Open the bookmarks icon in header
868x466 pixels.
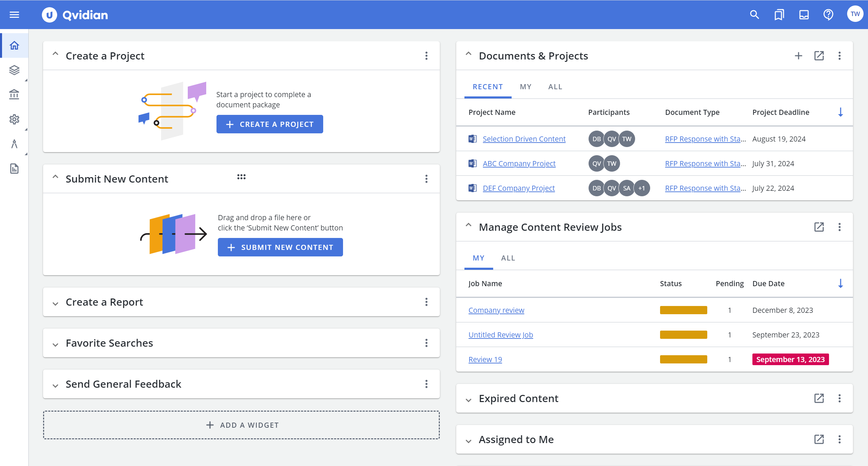tap(779, 15)
